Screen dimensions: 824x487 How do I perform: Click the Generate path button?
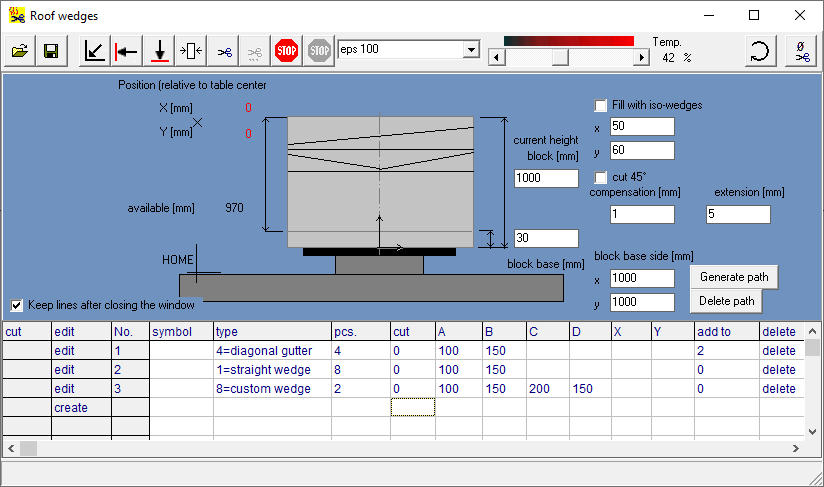pos(735,277)
